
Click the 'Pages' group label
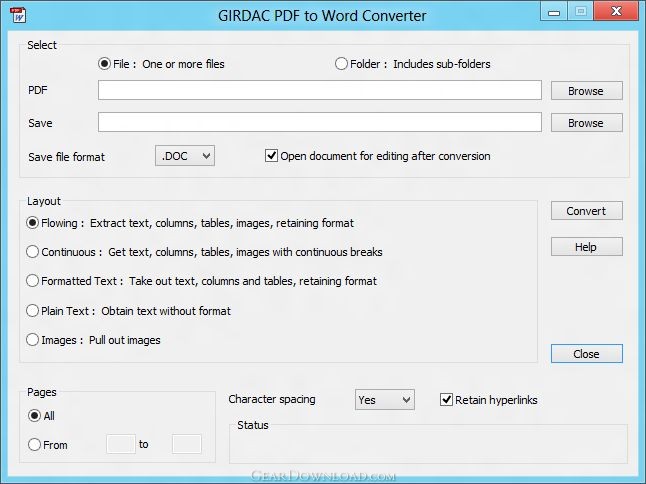click(x=42, y=392)
